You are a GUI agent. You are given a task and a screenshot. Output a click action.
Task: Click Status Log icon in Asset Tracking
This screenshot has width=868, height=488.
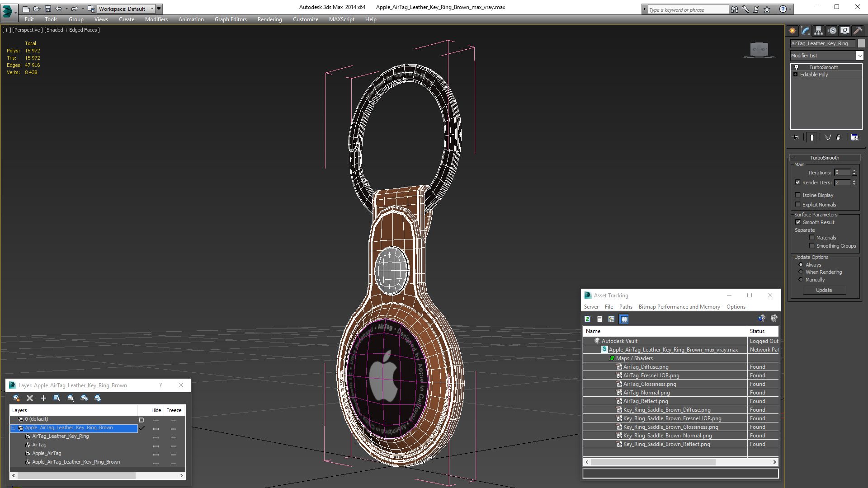[x=599, y=319]
